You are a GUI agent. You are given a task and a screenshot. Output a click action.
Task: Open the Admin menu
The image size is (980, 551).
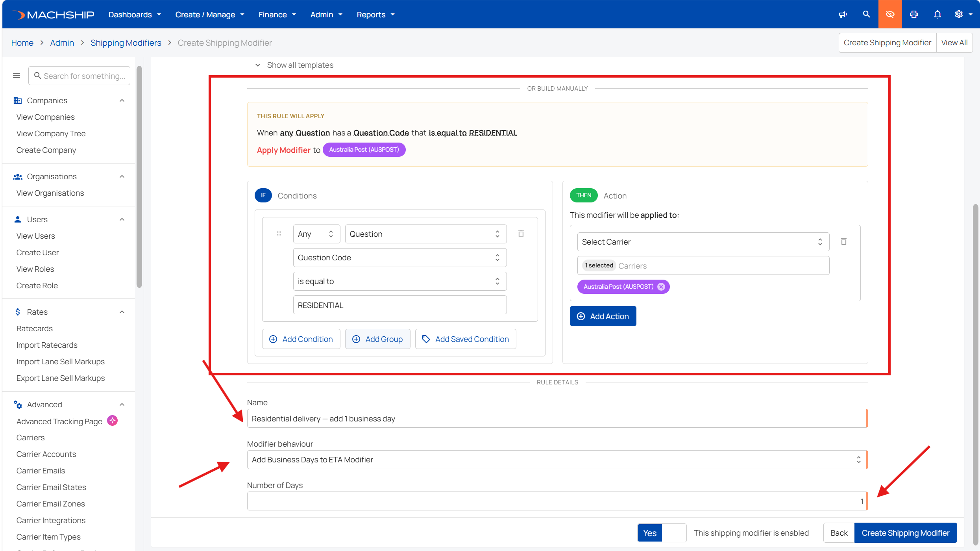point(326,15)
